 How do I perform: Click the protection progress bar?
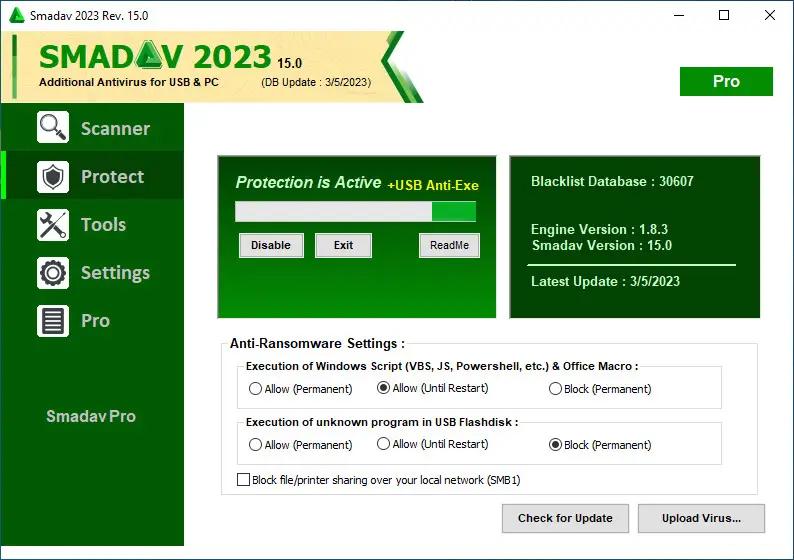coord(355,212)
